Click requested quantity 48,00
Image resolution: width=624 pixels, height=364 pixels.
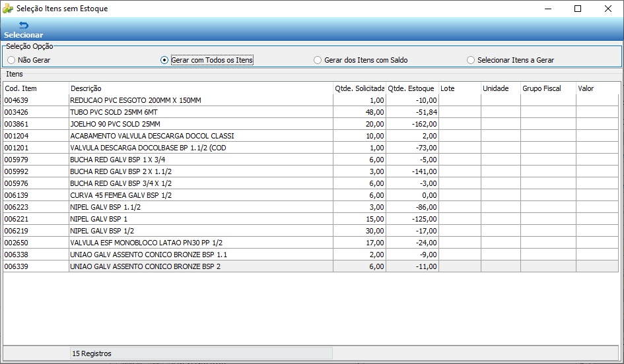[375, 112]
